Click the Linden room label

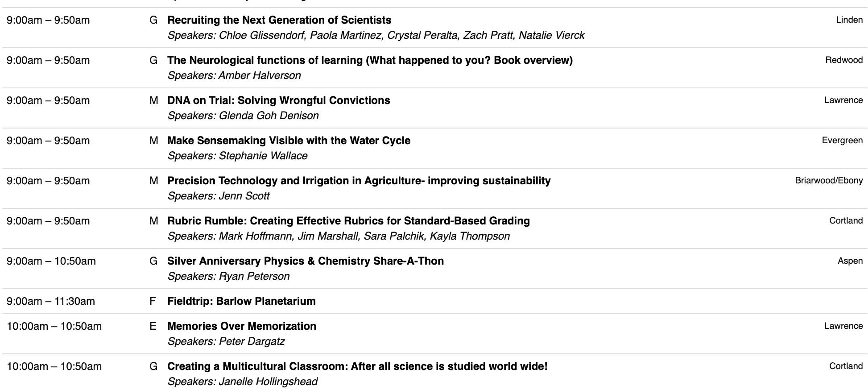[849, 20]
